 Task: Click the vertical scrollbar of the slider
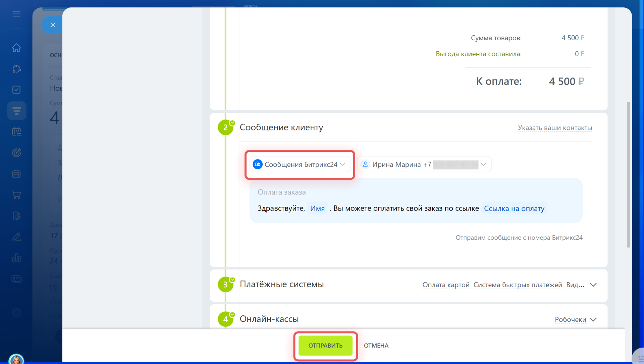coord(628,174)
